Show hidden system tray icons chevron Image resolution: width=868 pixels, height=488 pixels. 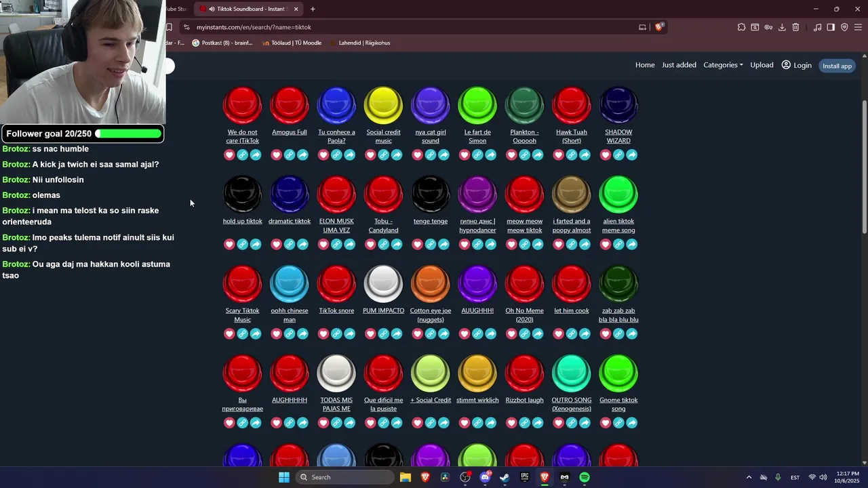tap(749, 477)
